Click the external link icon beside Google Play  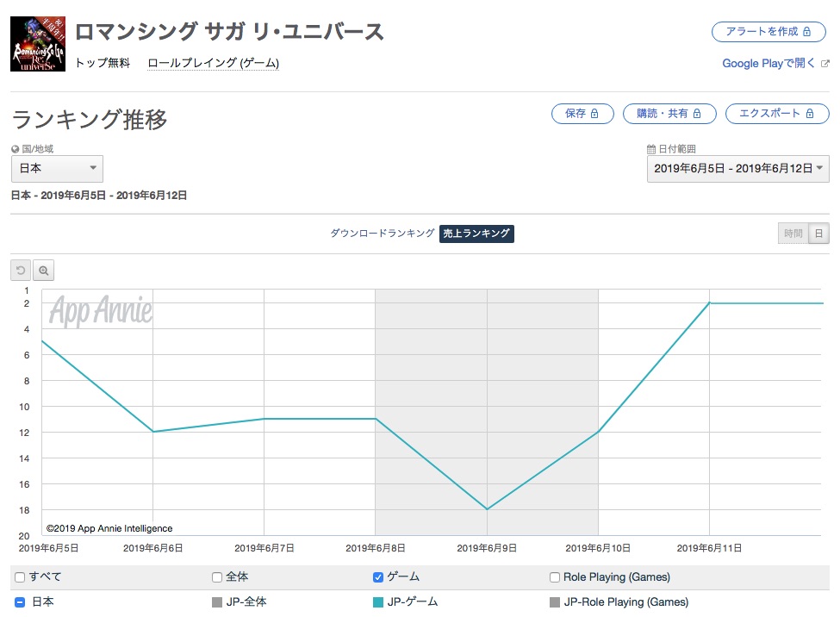(825, 64)
